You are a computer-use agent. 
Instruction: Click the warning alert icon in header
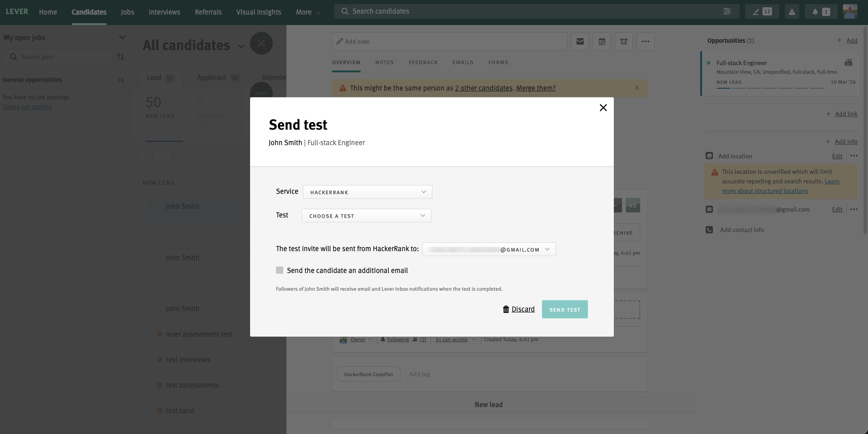tap(792, 12)
